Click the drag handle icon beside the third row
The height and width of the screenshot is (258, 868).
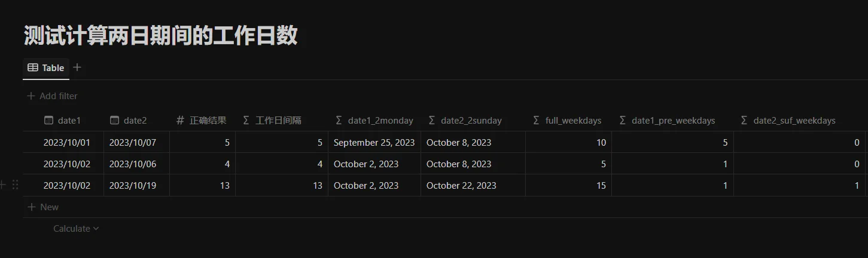16,185
